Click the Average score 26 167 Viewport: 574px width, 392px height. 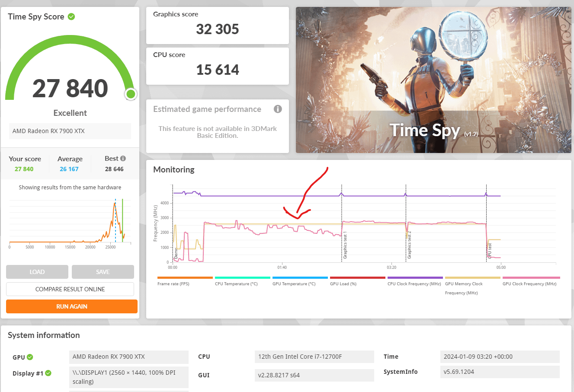click(x=69, y=169)
